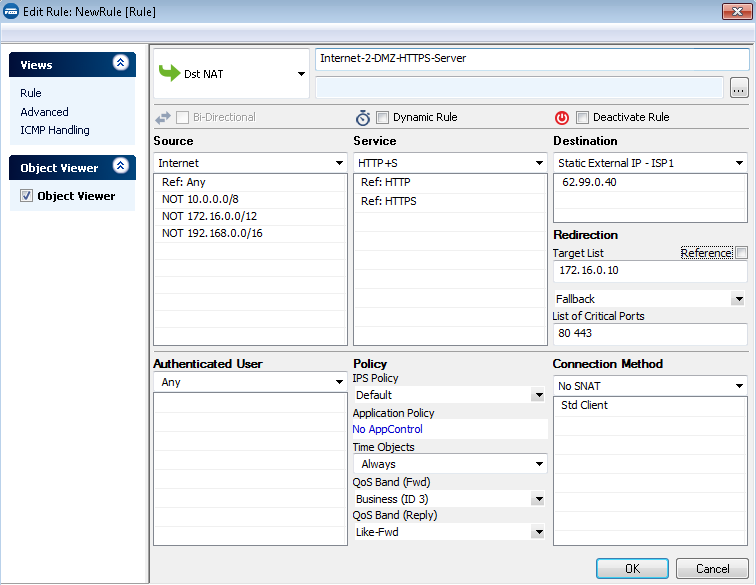756x585 pixels.
Task: Click the Views panel header
Action: tap(72, 65)
